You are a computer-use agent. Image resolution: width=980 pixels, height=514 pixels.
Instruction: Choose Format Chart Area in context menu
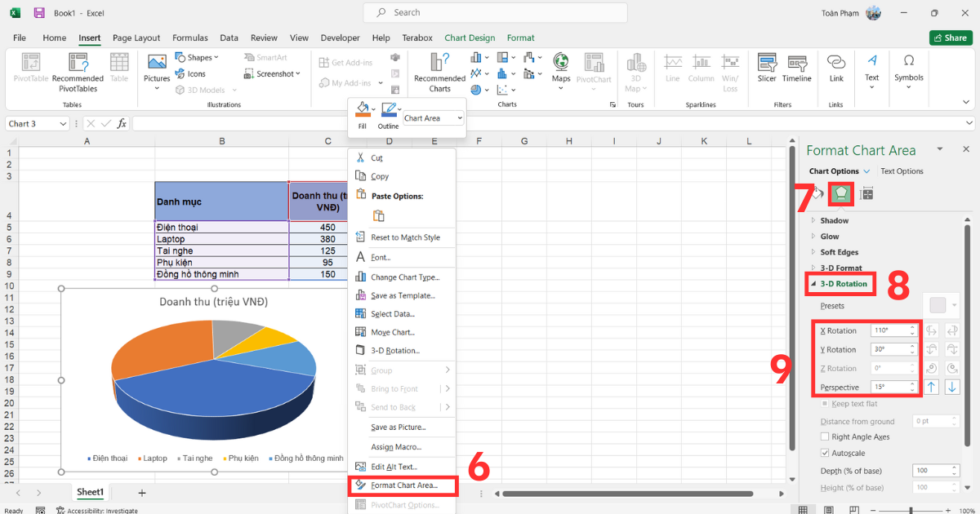click(403, 485)
